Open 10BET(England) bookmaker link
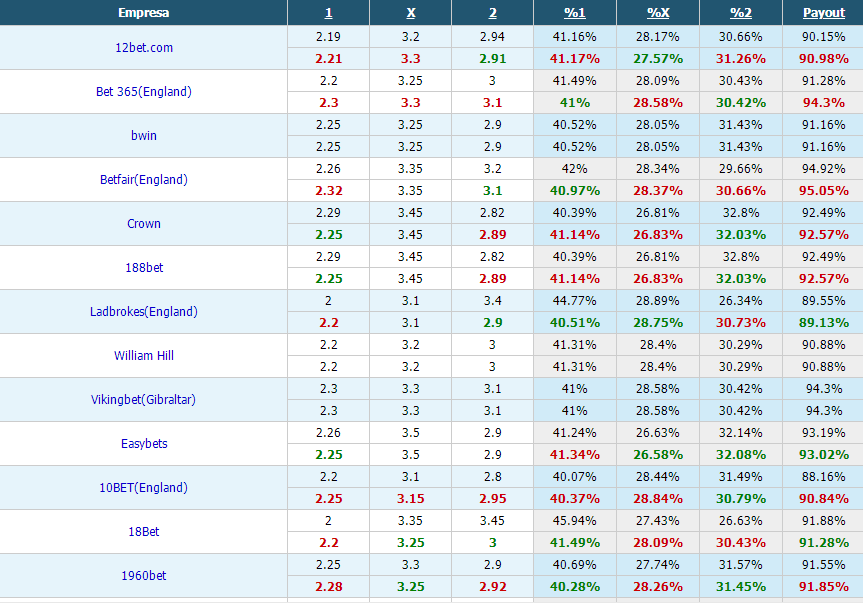This screenshot has height=603, width=863. coord(144,488)
